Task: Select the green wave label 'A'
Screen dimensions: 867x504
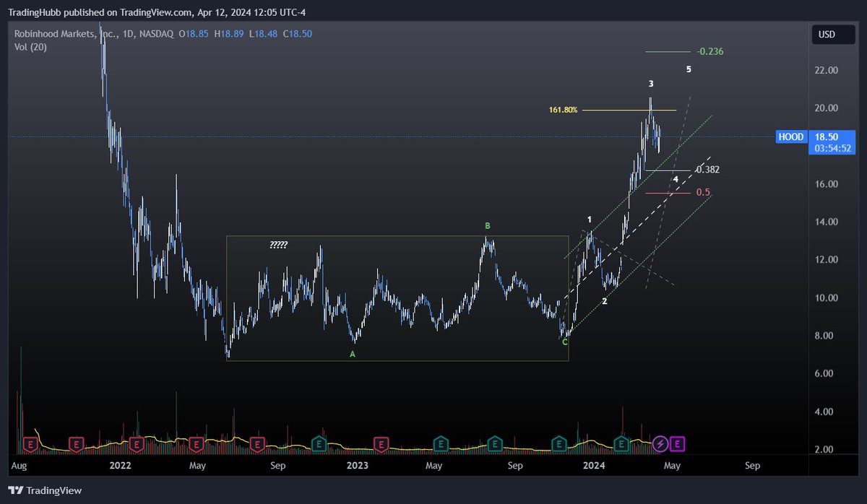Action: (353, 354)
